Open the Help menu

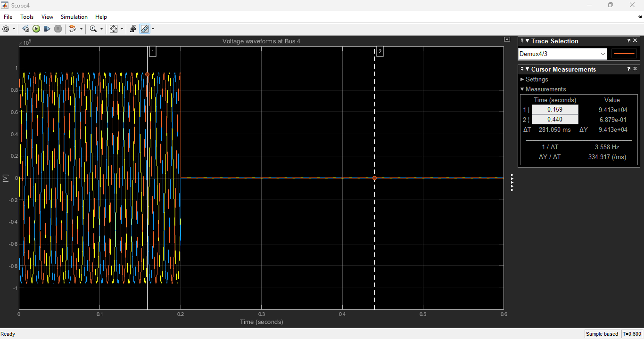pyautogui.click(x=101, y=17)
